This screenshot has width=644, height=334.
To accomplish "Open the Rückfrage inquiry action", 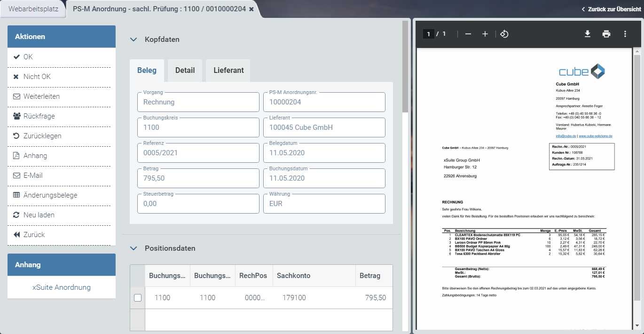I will (39, 116).
